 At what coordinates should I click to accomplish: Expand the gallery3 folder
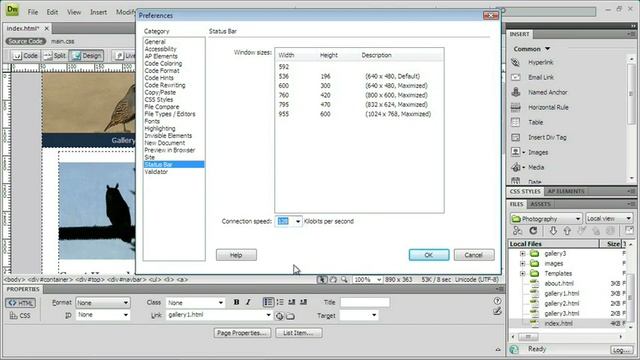coord(522,253)
